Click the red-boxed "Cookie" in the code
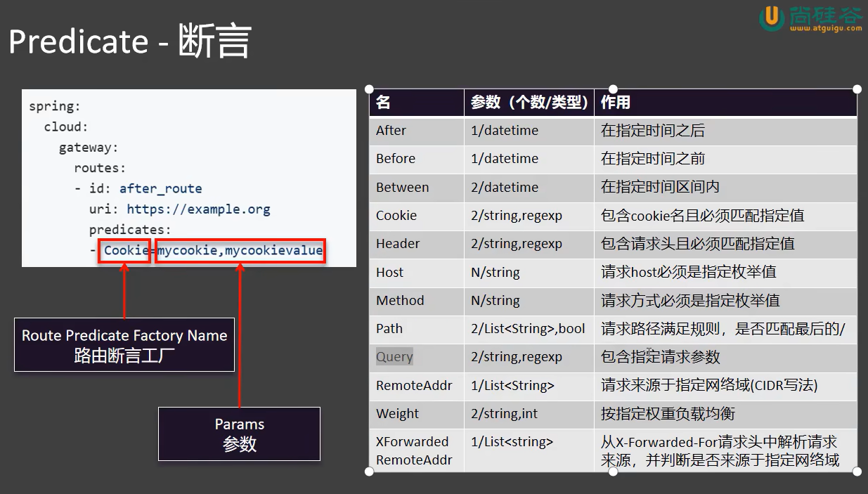The width and height of the screenshot is (868, 494). coord(124,251)
